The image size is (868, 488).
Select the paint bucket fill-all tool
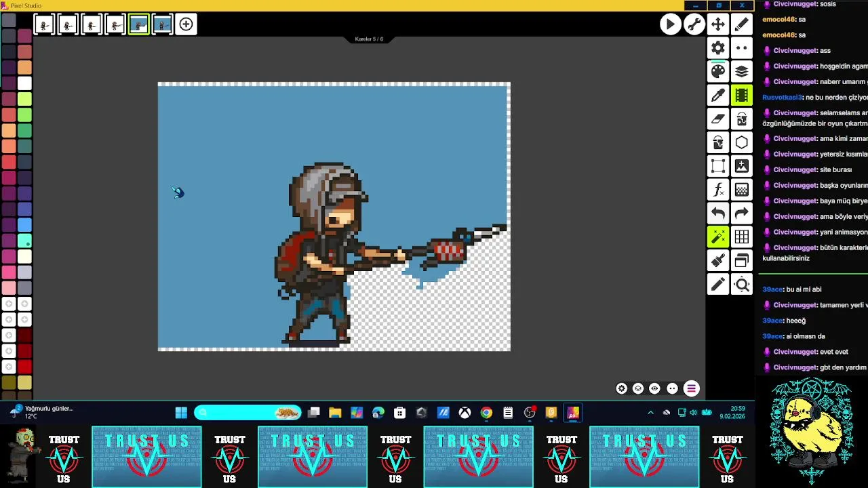click(742, 119)
